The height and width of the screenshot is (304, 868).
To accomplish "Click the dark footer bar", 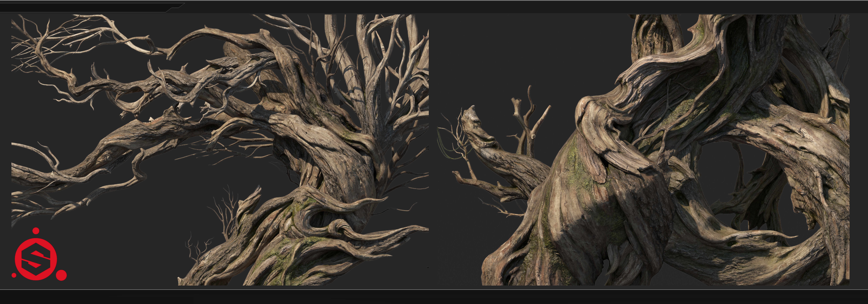I will coord(434,297).
